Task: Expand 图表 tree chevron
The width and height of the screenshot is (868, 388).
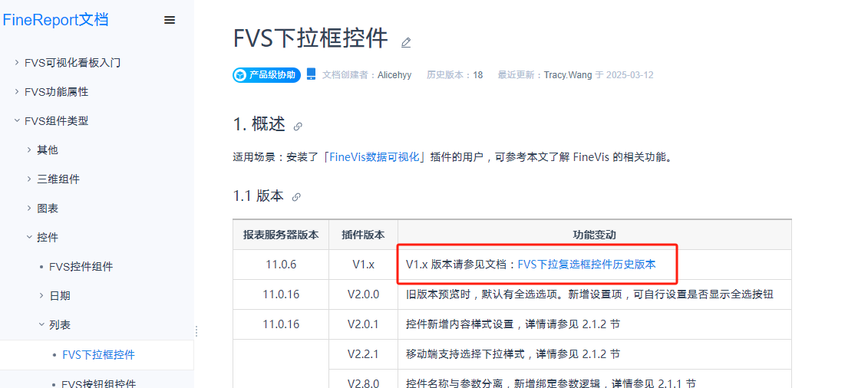Action: [29, 208]
